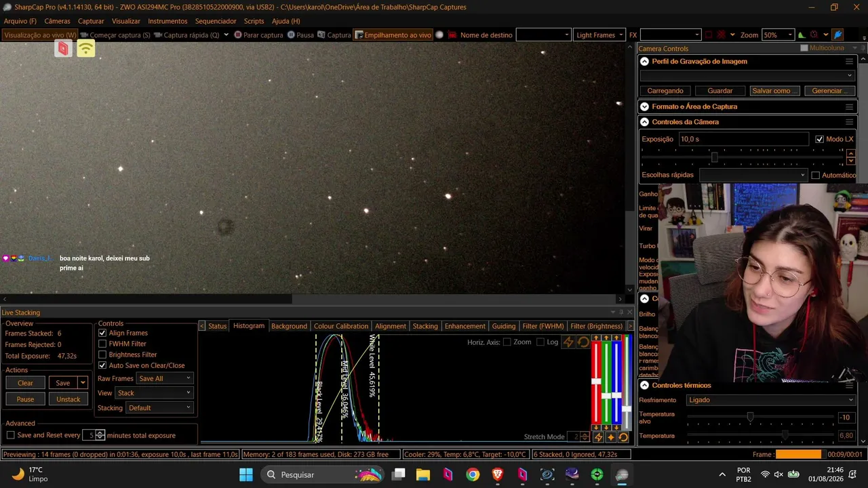Open the Formato e Área de Captura options menu
The image size is (868, 488).
coord(849,107)
